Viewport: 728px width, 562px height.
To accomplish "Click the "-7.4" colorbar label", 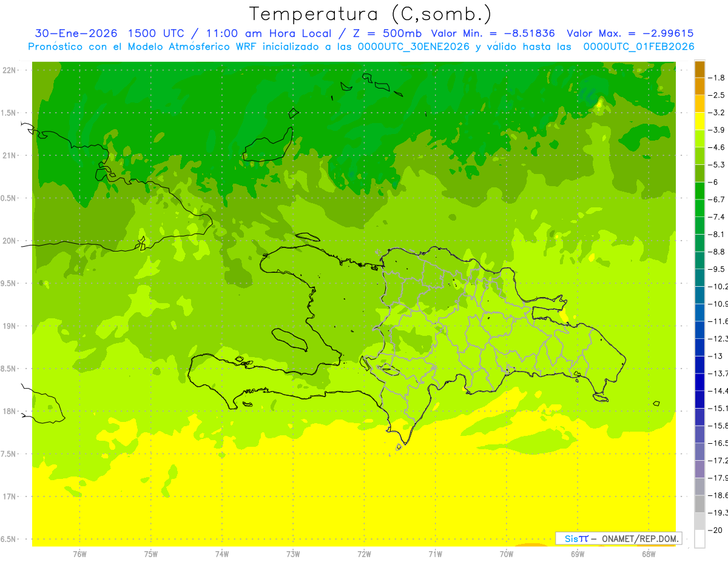I will tap(716, 216).
